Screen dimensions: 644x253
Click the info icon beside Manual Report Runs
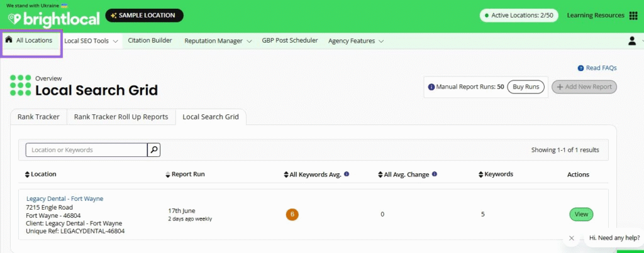[x=431, y=87]
